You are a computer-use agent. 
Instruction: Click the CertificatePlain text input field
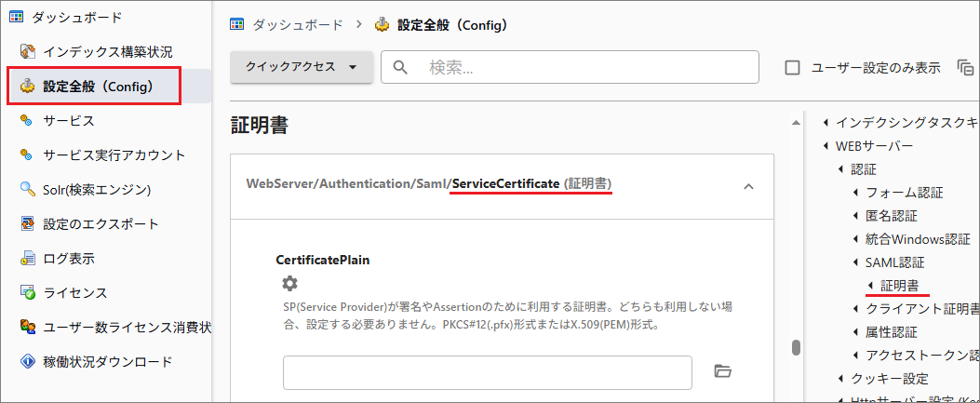pyautogui.click(x=488, y=372)
